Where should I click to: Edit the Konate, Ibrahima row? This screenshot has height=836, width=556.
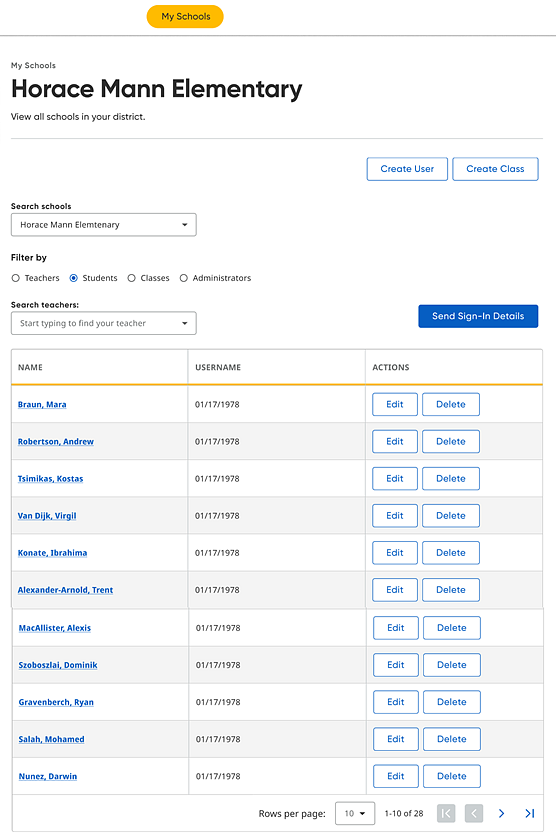[x=395, y=553]
